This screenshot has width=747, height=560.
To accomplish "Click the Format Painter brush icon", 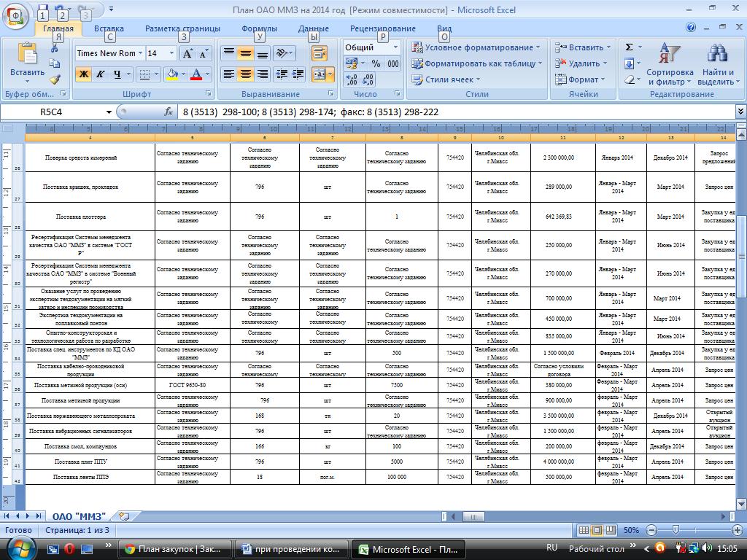I will point(55,79).
